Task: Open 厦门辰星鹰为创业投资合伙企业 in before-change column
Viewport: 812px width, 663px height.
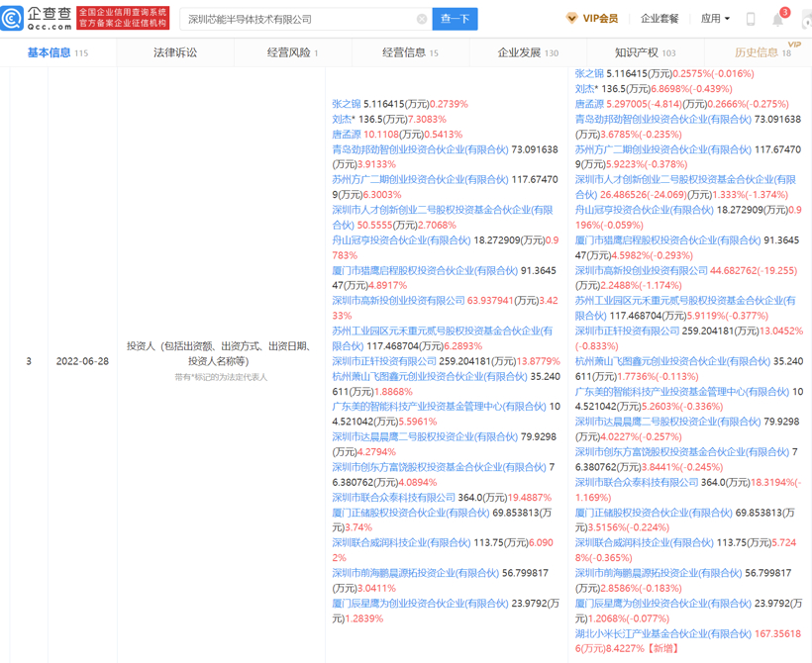Action: pos(420,604)
